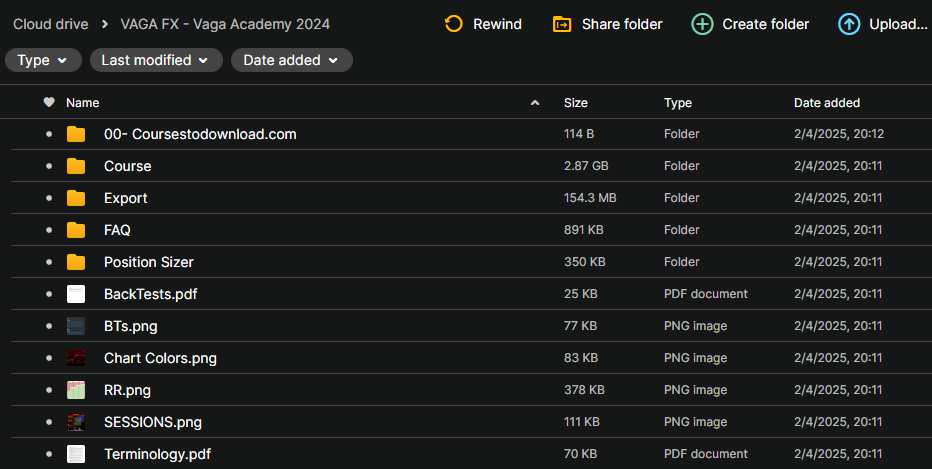Select the Chart Colors.png file name

pyautogui.click(x=160, y=358)
